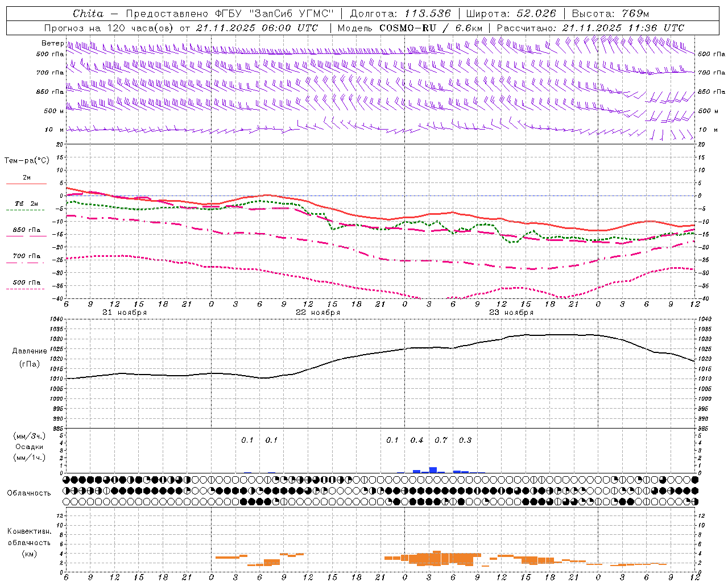The width and height of the screenshot is (728, 582).
Task: Click the "Тем-ра(°C)" temperature axis title
Action: point(27,161)
